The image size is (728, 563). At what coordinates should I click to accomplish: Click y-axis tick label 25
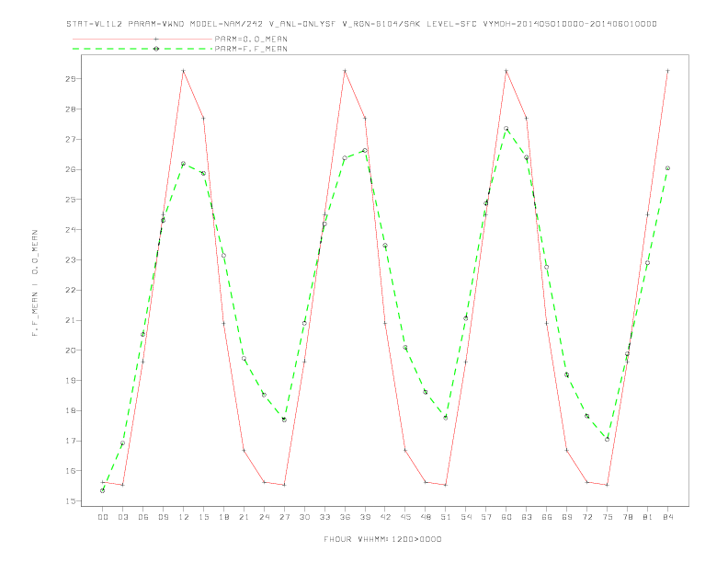[71, 200]
